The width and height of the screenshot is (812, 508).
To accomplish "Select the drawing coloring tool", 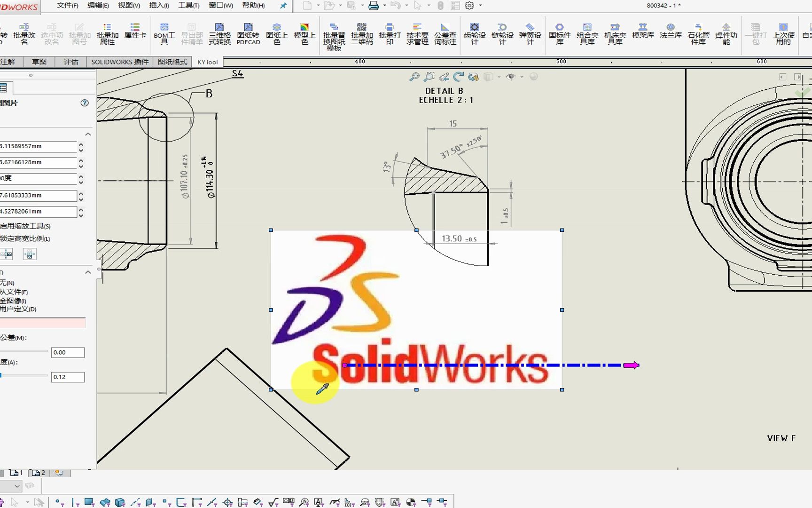I will pos(277,33).
